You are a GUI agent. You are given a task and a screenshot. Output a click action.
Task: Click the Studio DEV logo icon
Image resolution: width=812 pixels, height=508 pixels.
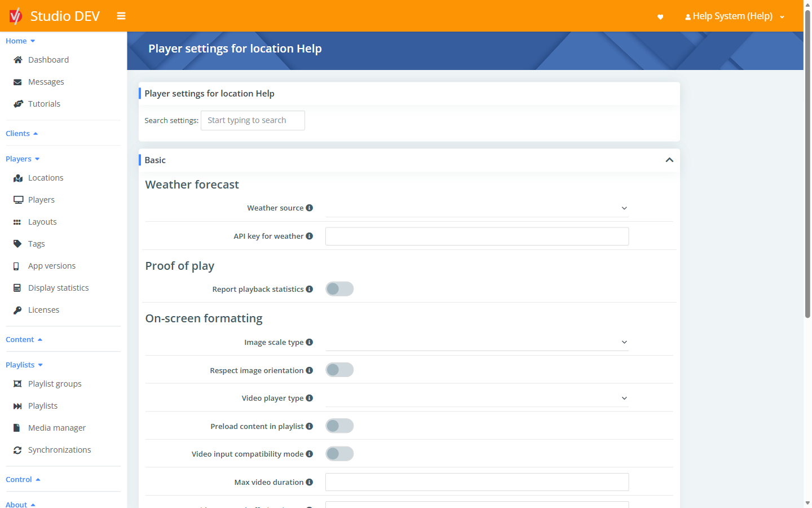(x=15, y=16)
